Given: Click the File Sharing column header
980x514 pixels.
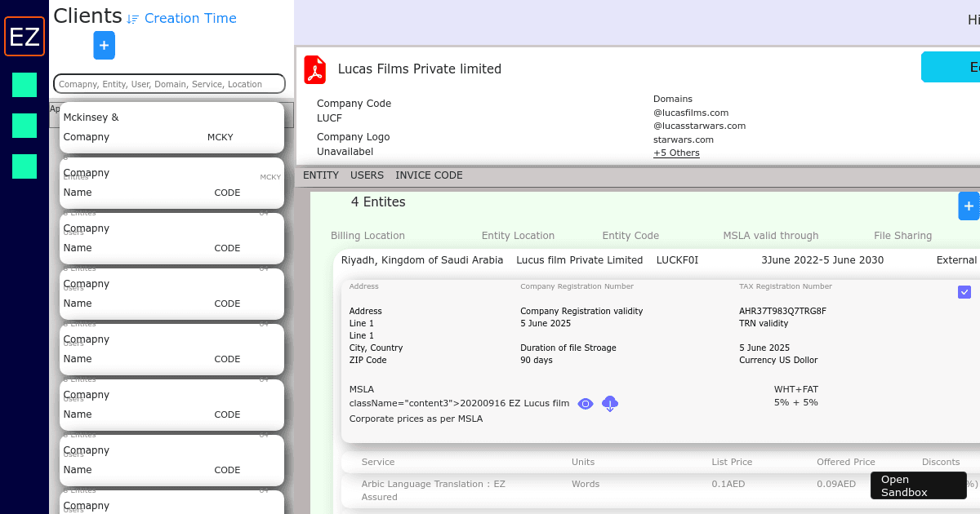Looking at the screenshot, I should click(902, 236).
